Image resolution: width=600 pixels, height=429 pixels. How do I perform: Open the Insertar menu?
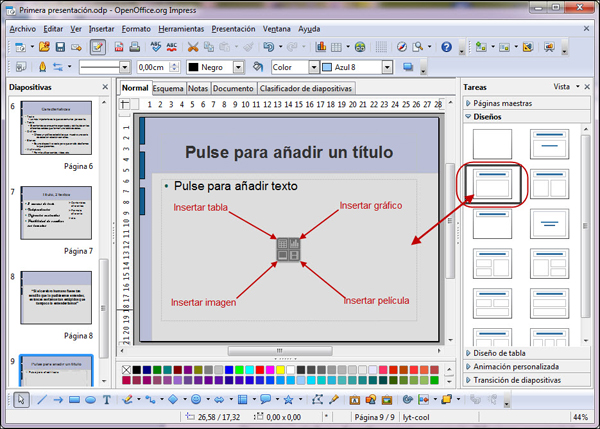[x=102, y=29]
